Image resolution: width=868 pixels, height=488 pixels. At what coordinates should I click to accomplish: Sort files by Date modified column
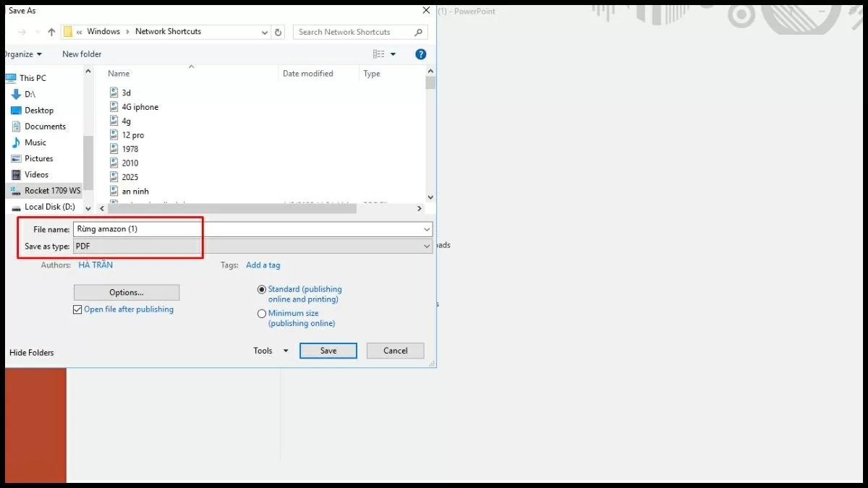tap(307, 74)
